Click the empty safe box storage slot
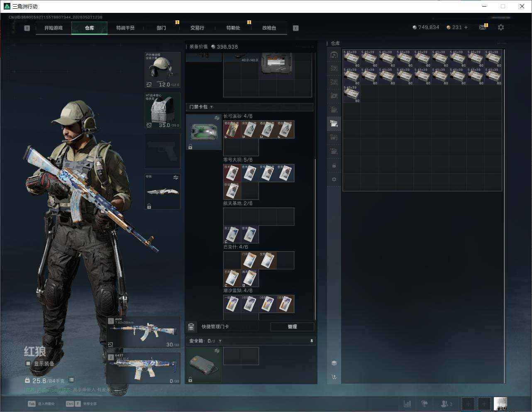Image resolution: width=532 pixels, height=412 pixels. pyautogui.click(x=241, y=356)
